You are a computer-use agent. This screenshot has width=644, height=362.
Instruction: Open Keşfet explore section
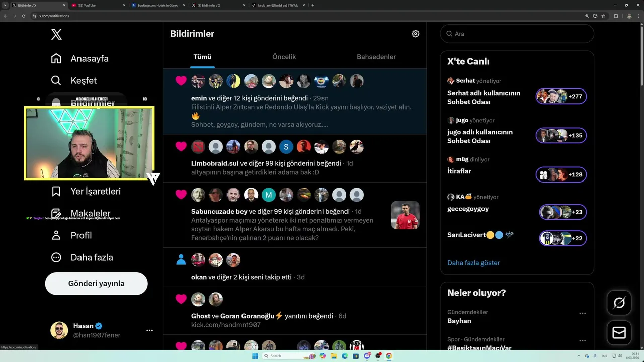[73, 80]
